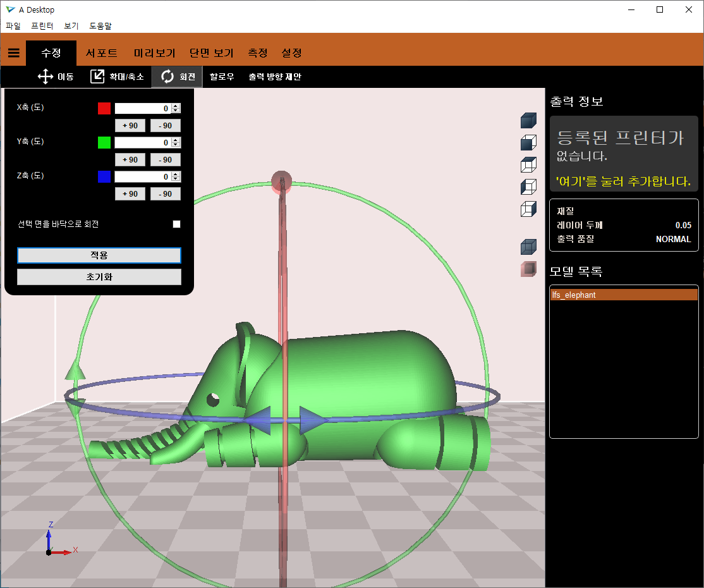Rotate Z axis by +90

[x=130, y=194]
